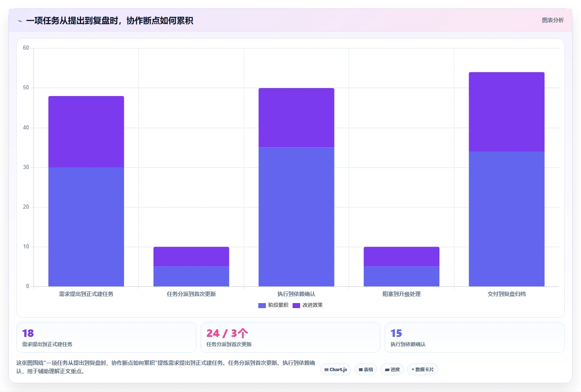Click the 需求提出到正式建任务 caption under value 18

click(47, 344)
